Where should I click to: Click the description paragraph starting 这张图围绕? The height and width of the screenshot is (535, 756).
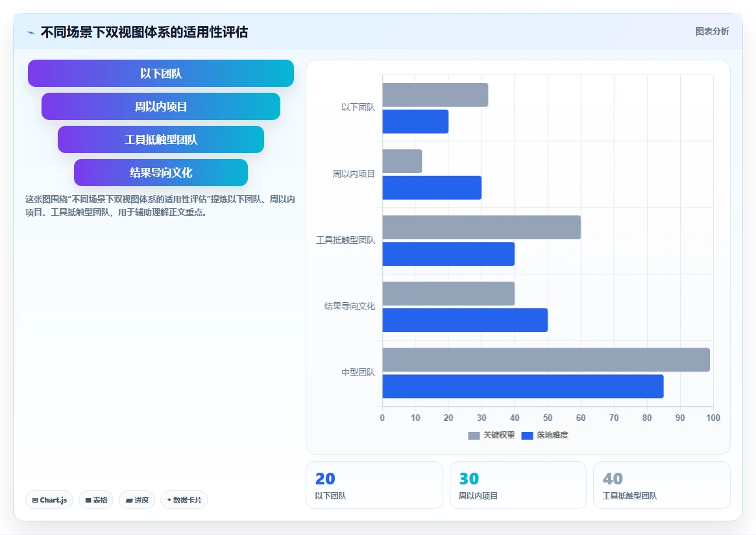(160, 206)
